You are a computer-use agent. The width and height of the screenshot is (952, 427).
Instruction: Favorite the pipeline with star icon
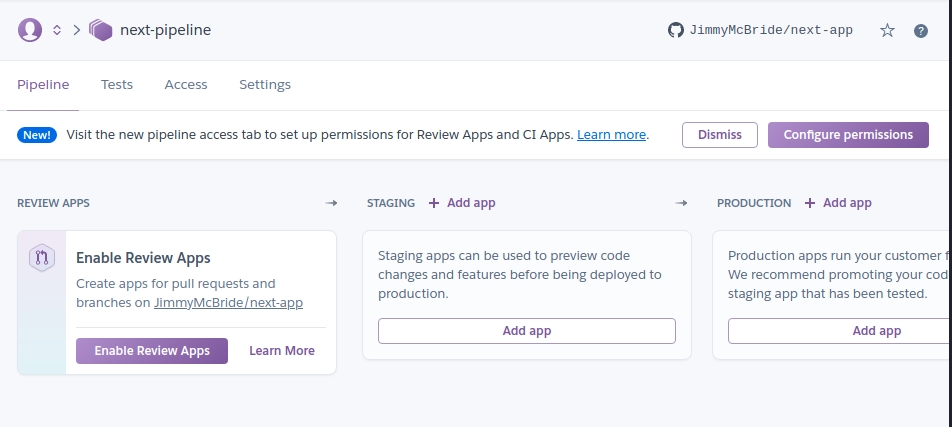click(x=887, y=31)
